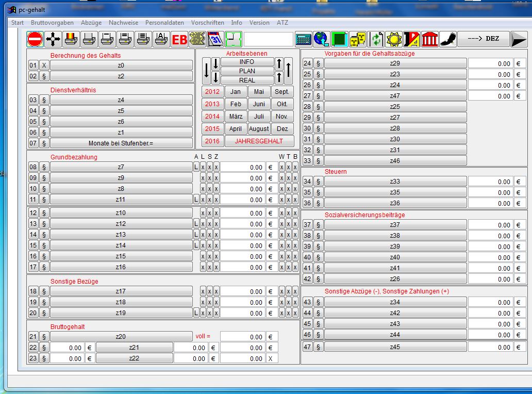Image resolution: width=532 pixels, height=394 pixels.
Task: Click the yellow sun toolbar icon
Action: [x=393, y=39]
